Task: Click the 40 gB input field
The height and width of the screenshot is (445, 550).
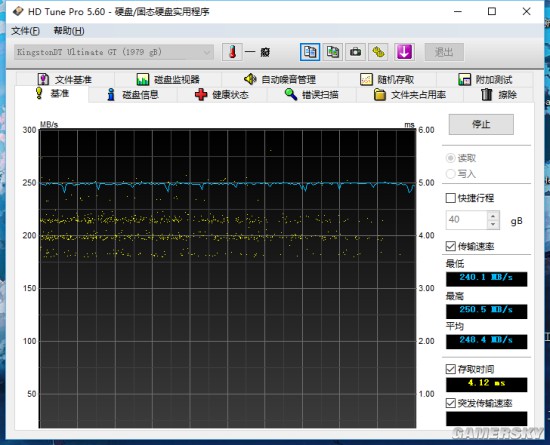Action: coord(467,220)
